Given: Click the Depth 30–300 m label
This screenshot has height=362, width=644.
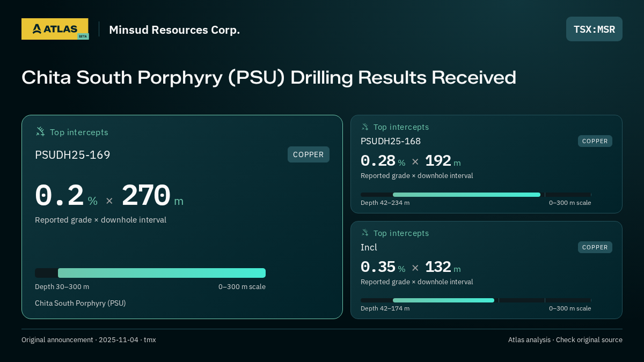Looking at the screenshot, I should click(x=62, y=287).
